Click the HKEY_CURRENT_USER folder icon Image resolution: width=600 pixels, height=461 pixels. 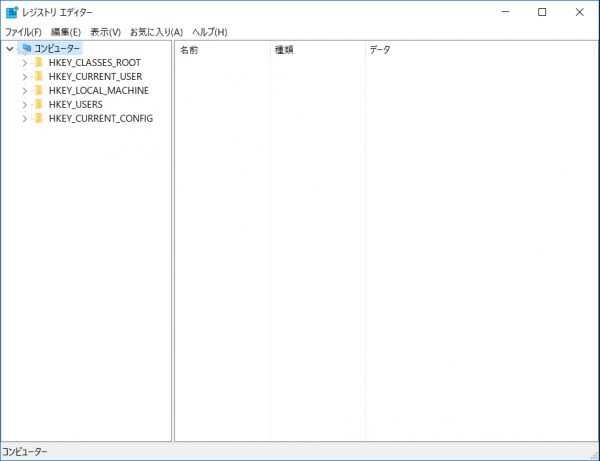pyautogui.click(x=39, y=76)
